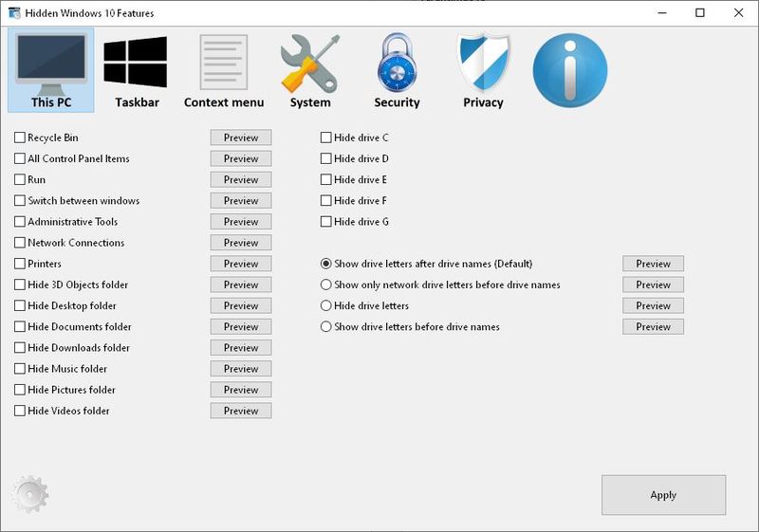Viewport: 759px width, 532px height.
Task: Preview Hide Documents folder
Action: point(241,327)
